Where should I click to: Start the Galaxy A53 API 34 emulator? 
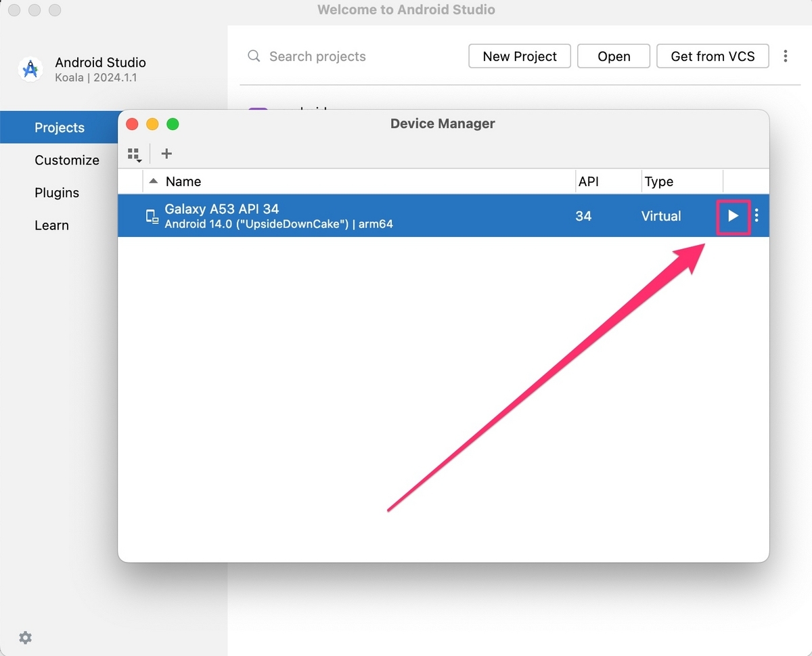tap(733, 216)
